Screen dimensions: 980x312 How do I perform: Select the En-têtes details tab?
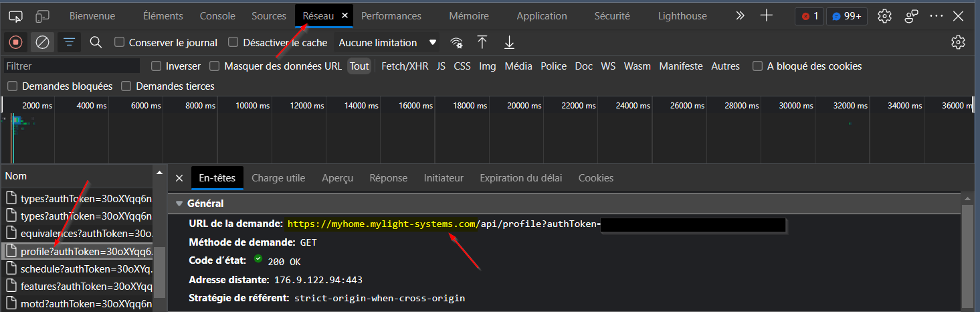click(x=217, y=178)
